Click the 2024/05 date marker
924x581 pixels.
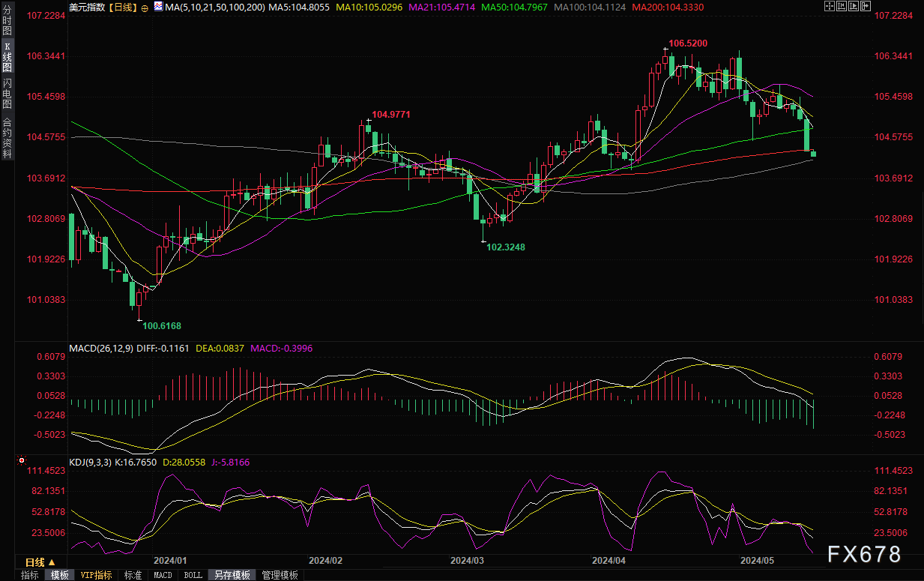pos(757,560)
